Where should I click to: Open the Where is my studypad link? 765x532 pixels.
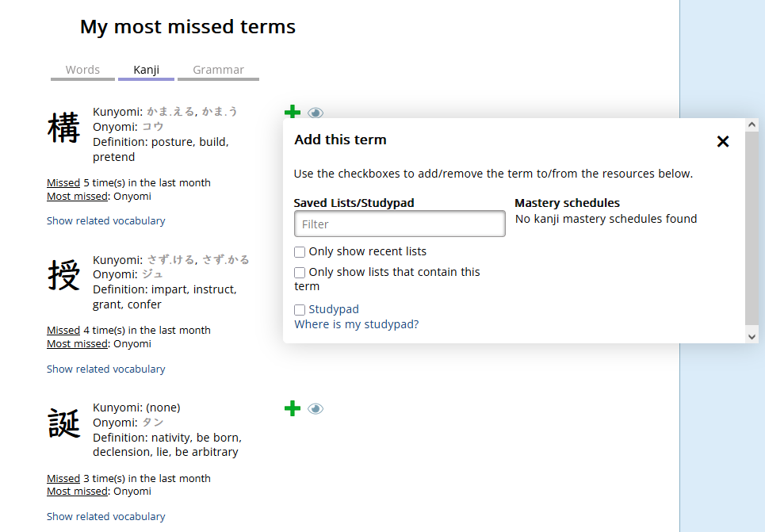357,324
